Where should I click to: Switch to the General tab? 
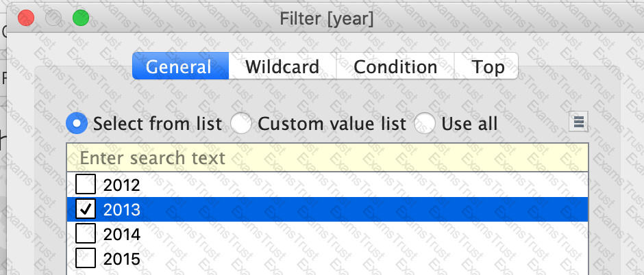(180, 66)
